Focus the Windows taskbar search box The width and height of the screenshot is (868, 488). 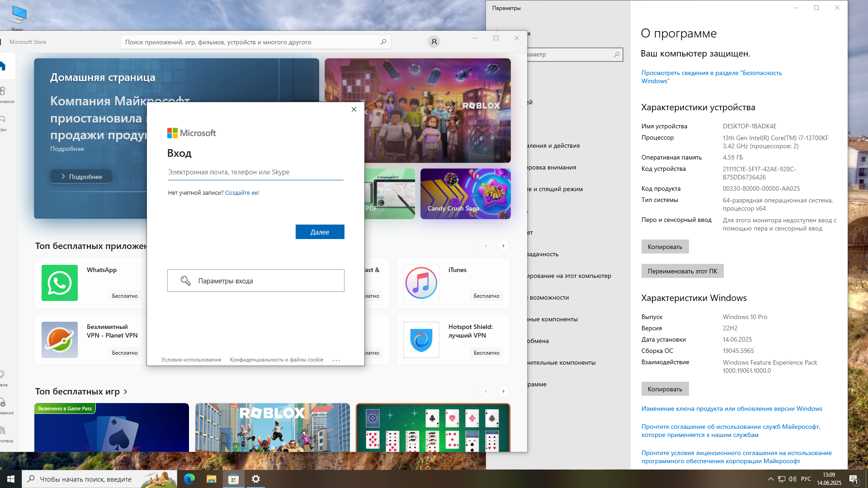tap(99, 479)
